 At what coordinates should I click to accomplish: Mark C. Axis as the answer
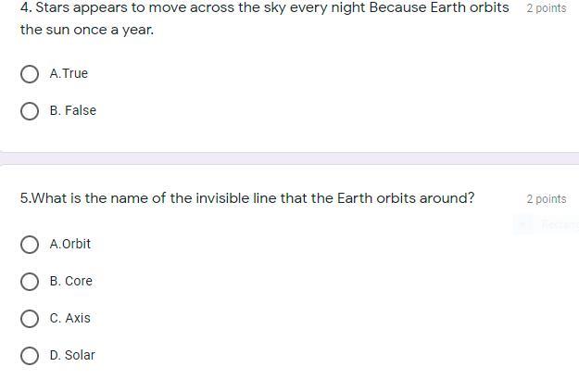tap(30, 319)
